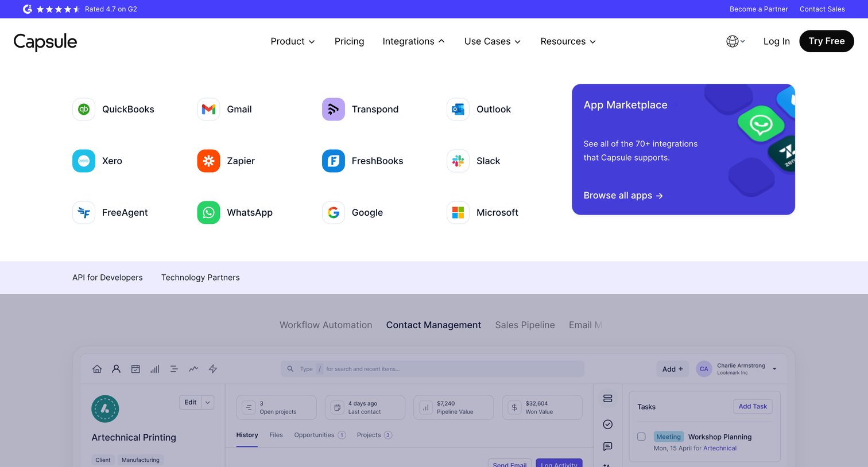
Task: Collapse the Integrations menu
Action: click(x=413, y=41)
